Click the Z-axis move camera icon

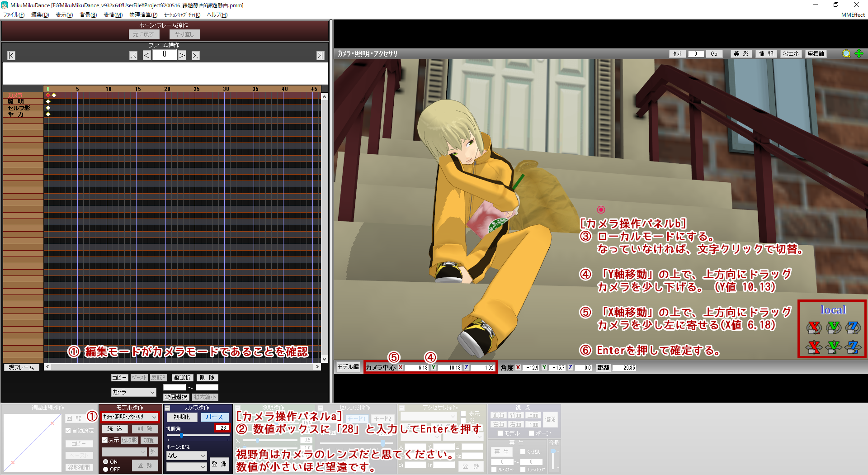[853, 347]
